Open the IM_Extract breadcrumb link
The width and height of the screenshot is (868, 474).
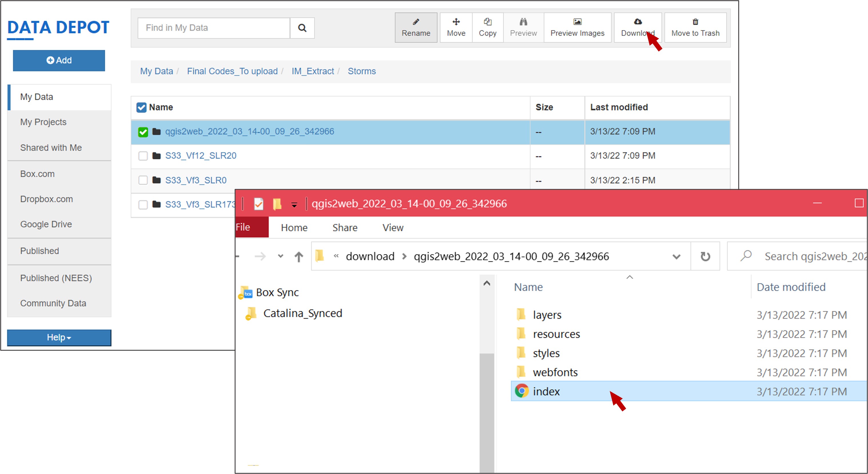(x=312, y=71)
